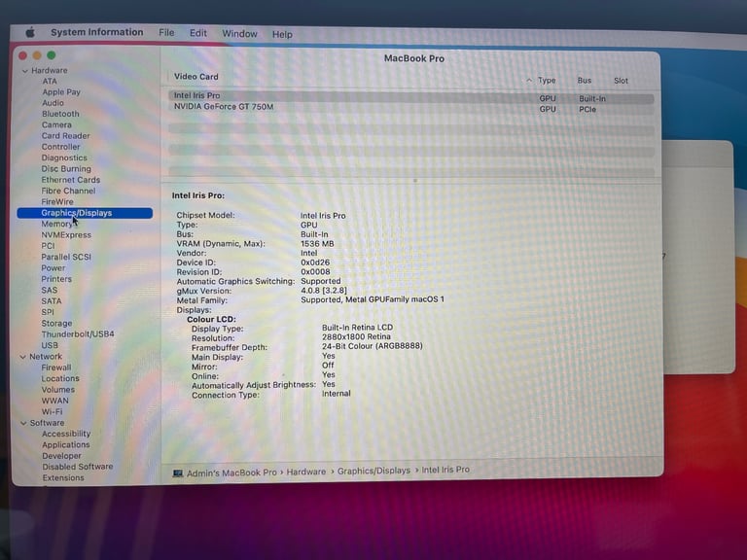The image size is (747, 560).
Task: Select FireWire in the sidebar
Action: click(57, 202)
